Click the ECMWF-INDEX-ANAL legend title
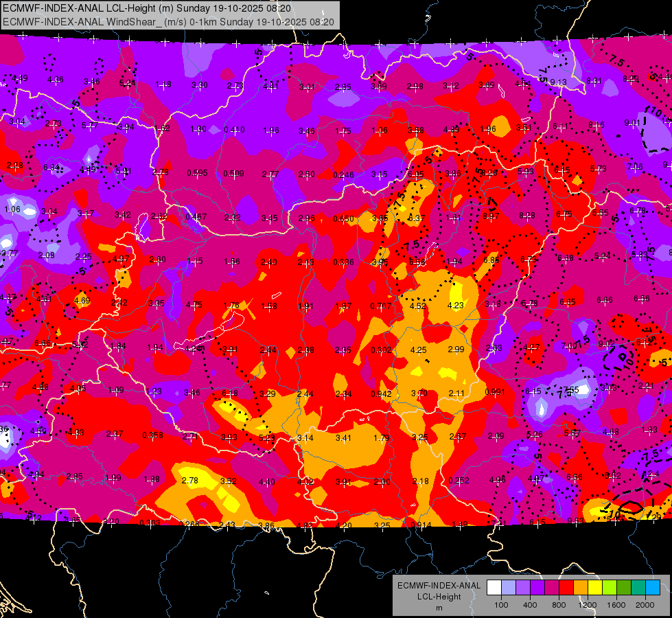This screenshot has height=618, width=672. click(439, 586)
